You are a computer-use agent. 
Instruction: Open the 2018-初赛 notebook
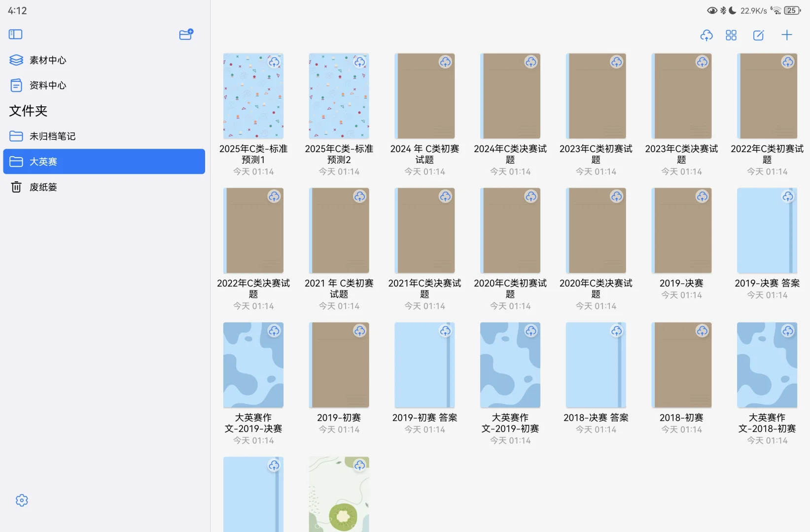point(681,365)
